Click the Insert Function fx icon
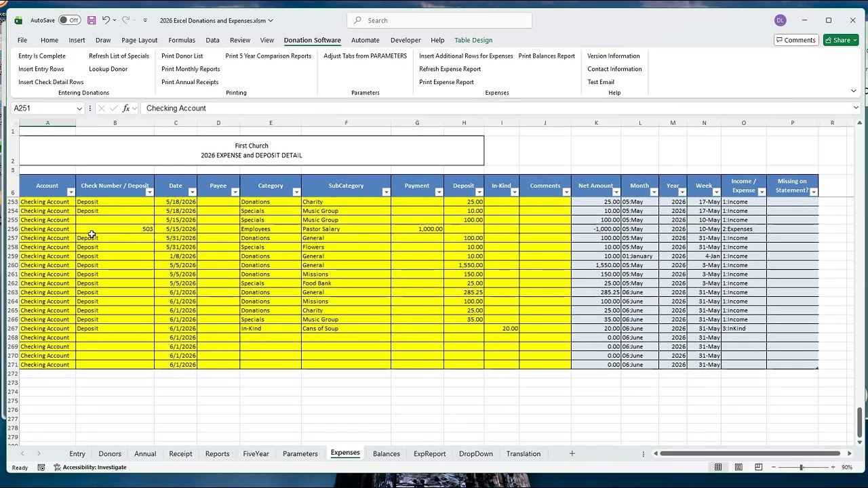This screenshot has height=488, width=868. (x=126, y=108)
